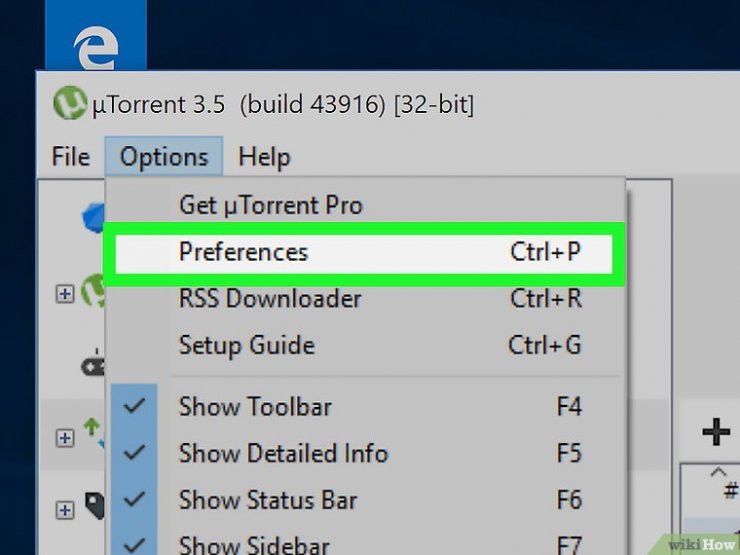Image resolution: width=740 pixels, height=555 pixels.
Task: Select the gamepad icon in sidebar
Action: (x=93, y=365)
